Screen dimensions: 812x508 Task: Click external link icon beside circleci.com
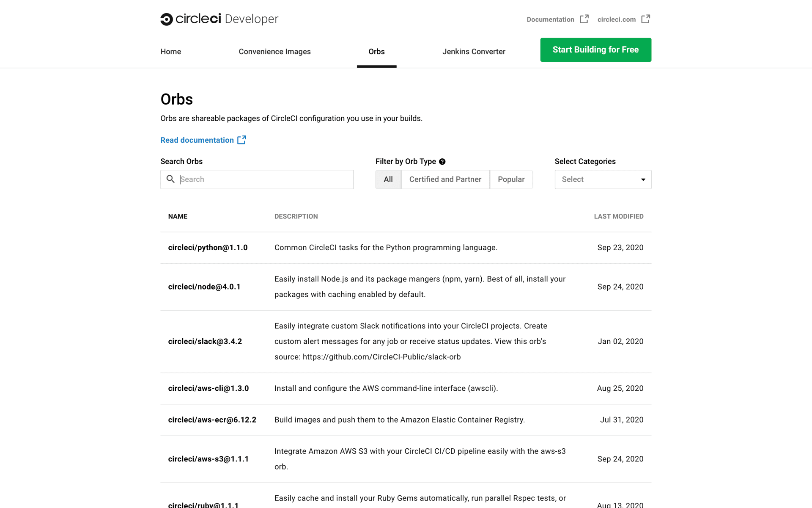click(x=645, y=19)
